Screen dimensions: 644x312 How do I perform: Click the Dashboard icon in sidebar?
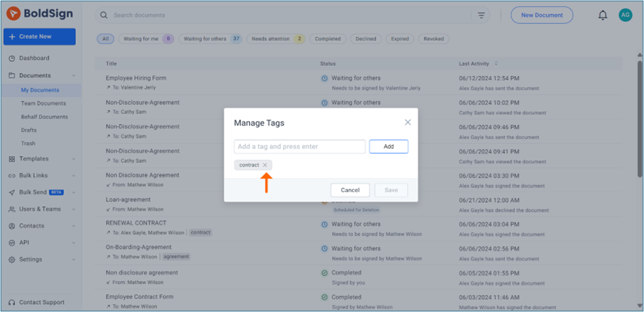[x=12, y=58]
